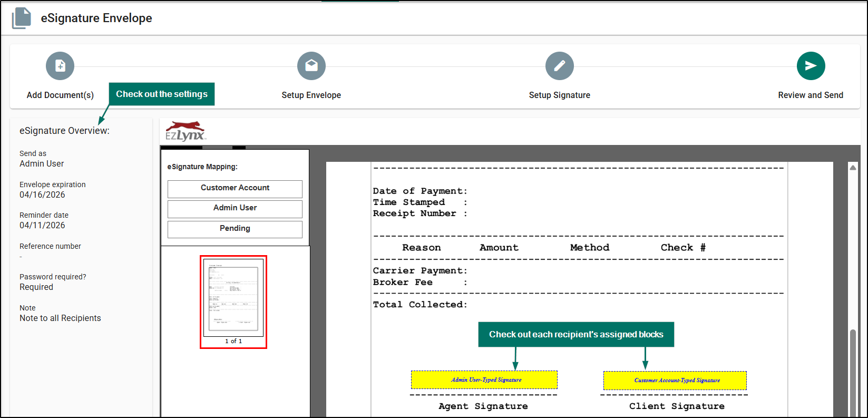Click the Broker Fee line
The image size is (868, 418).
click(420, 282)
